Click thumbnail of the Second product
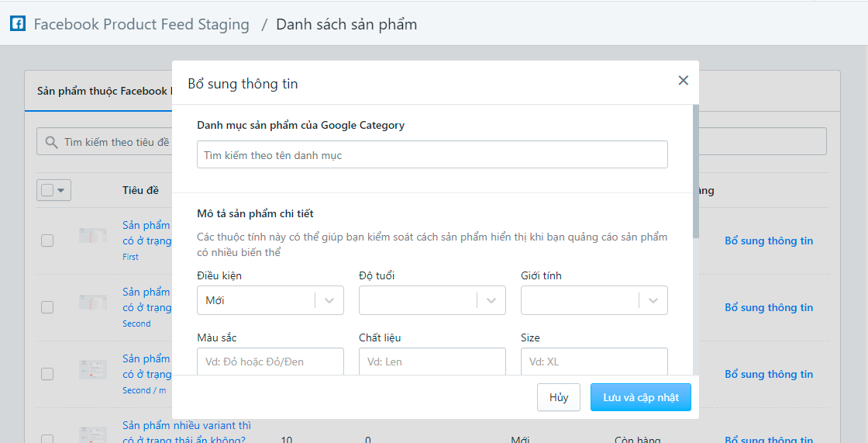 pos(93,303)
